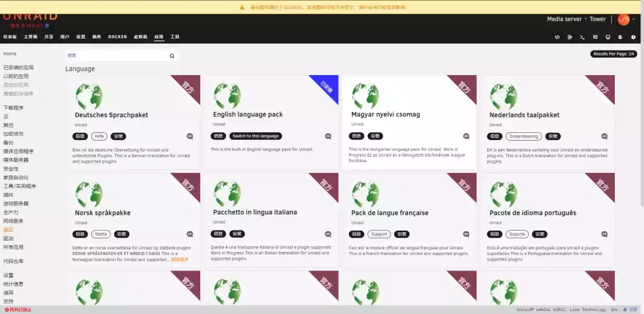The width and height of the screenshot is (644, 314).
Task: Open the Results Per Page: 24 selector
Action: click(x=613, y=54)
